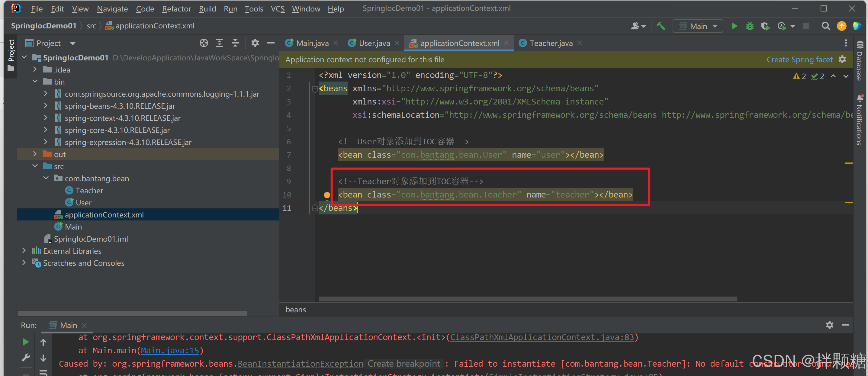Expand the out folder
The width and height of the screenshot is (868, 376).
click(x=35, y=154)
